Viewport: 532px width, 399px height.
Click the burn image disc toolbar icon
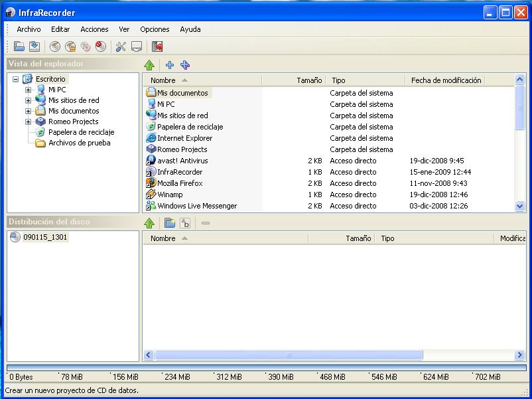[x=70, y=46]
